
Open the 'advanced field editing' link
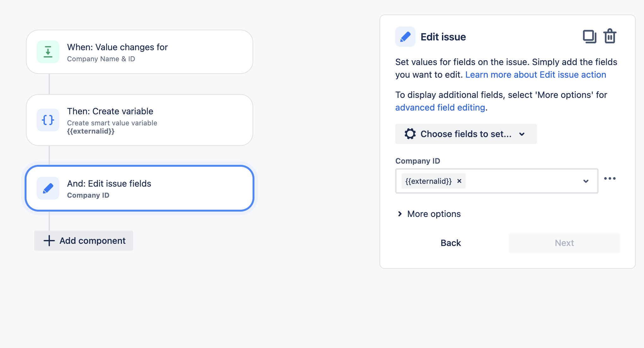[440, 107]
